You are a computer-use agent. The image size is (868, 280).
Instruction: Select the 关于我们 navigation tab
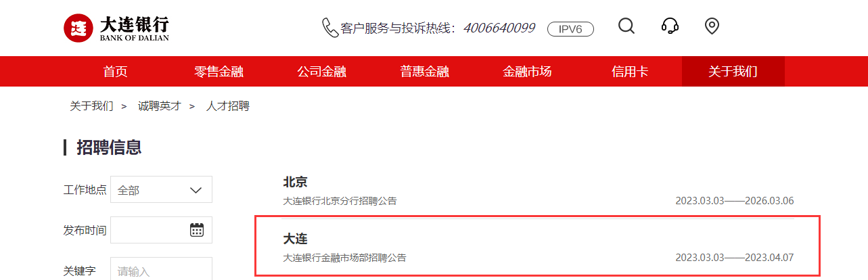point(733,71)
